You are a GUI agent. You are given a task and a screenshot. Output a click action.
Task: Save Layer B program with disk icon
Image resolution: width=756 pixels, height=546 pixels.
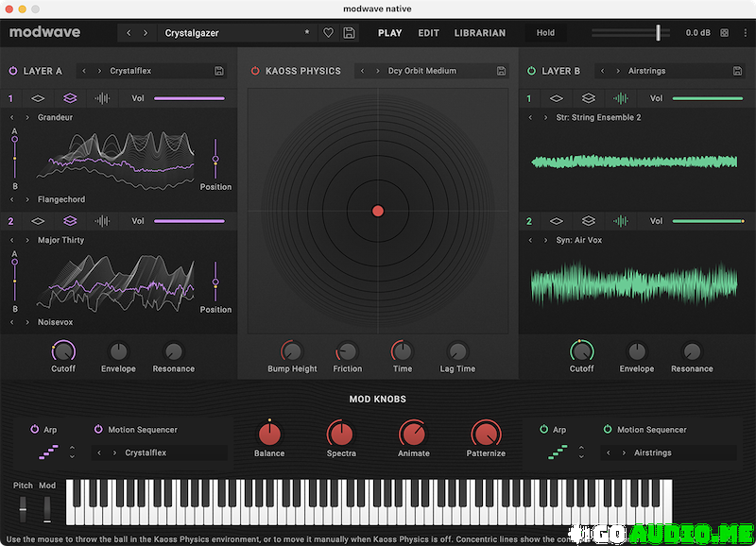coord(737,71)
